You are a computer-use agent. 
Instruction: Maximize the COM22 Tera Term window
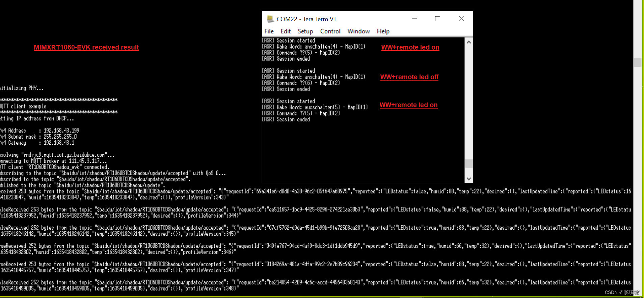point(437,19)
